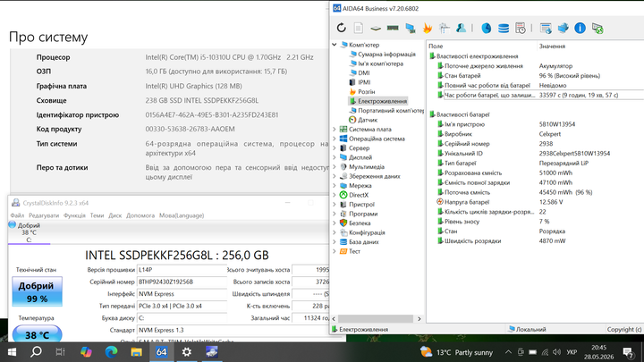This screenshot has width=644, height=362.
Task: Expand the DirectX tree node
Action: click(x=335, y=195)
